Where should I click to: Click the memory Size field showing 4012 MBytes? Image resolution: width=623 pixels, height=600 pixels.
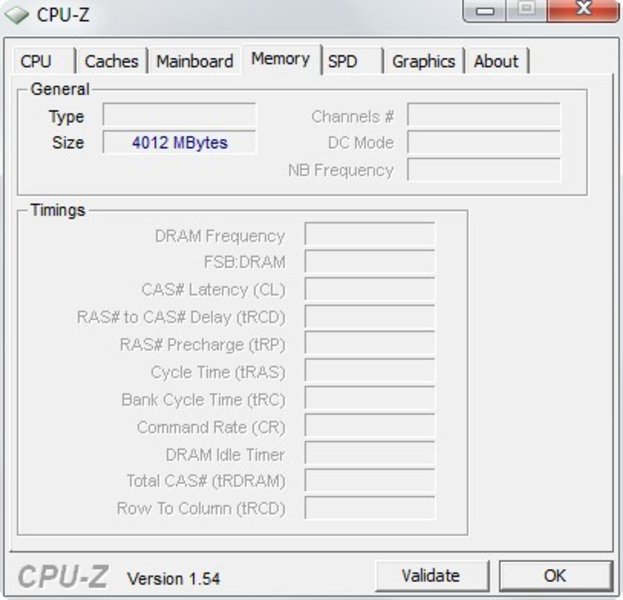(x=179, y=142)
